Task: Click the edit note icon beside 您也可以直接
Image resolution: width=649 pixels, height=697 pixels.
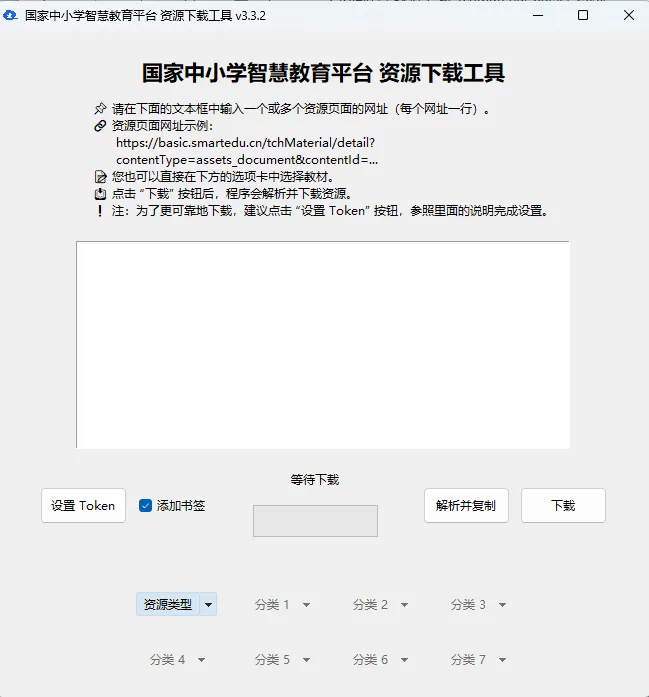Action: point(100,177)
